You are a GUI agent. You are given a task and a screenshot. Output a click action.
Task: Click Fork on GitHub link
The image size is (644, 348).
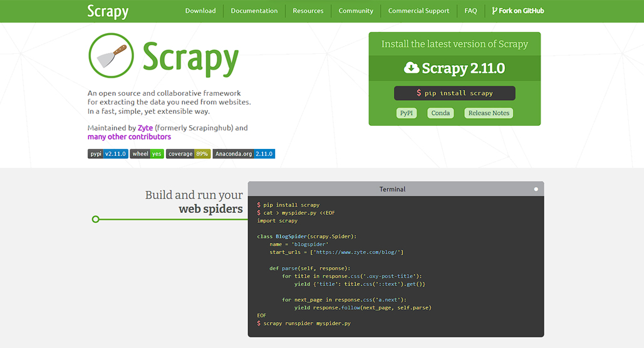tap(518, 11)
